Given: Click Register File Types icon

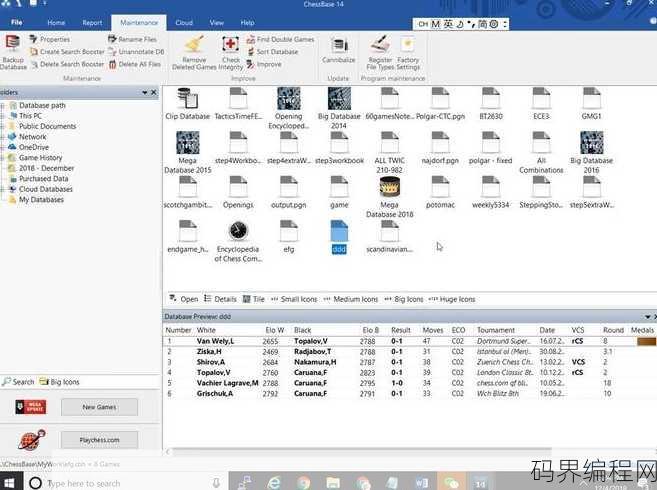Looking at the screenshot, I should pos(380,52).
